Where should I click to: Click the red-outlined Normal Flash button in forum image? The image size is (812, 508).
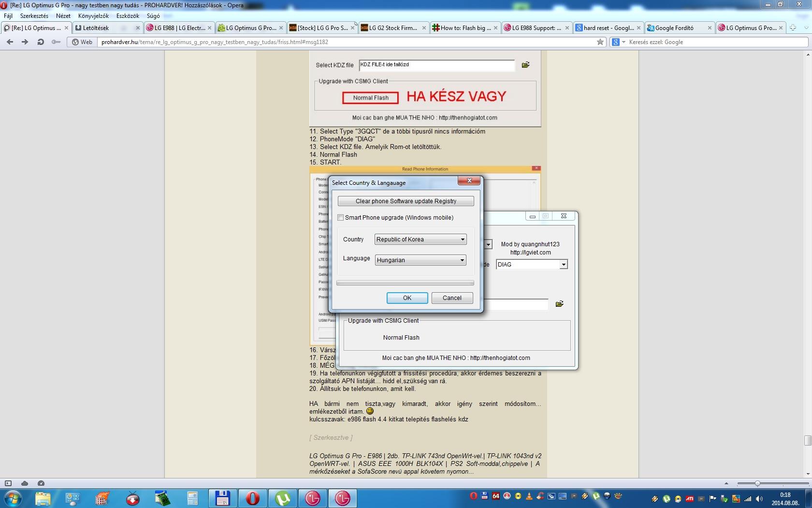[x=370, y=98]
